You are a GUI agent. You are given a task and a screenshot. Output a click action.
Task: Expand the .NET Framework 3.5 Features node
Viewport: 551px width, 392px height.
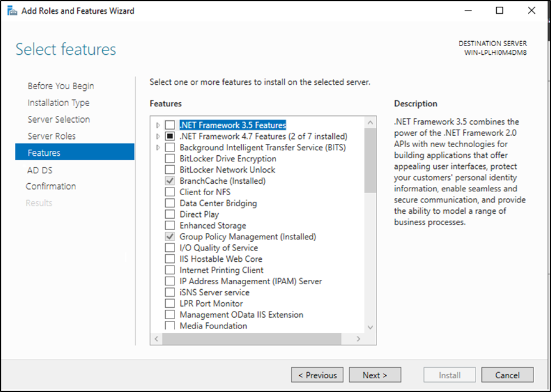point(158,125)
